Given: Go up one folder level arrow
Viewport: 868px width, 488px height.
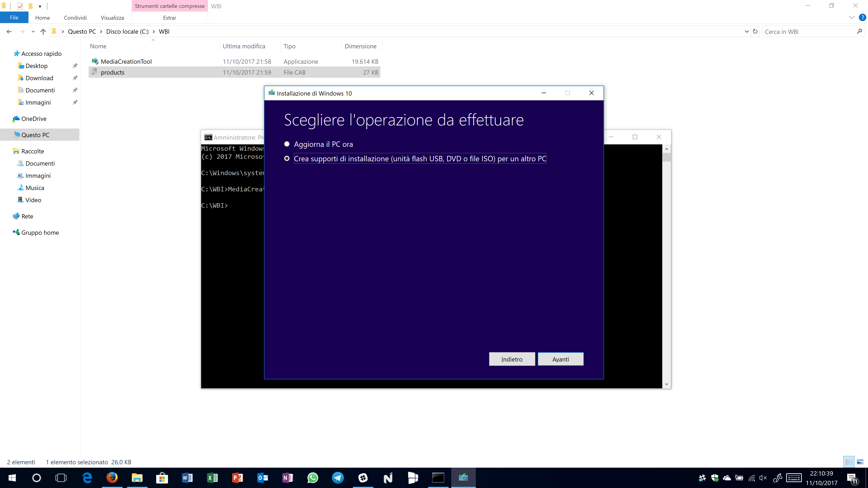Looking at the screenshot, I should pyautogui.click(x=43, y=32).
